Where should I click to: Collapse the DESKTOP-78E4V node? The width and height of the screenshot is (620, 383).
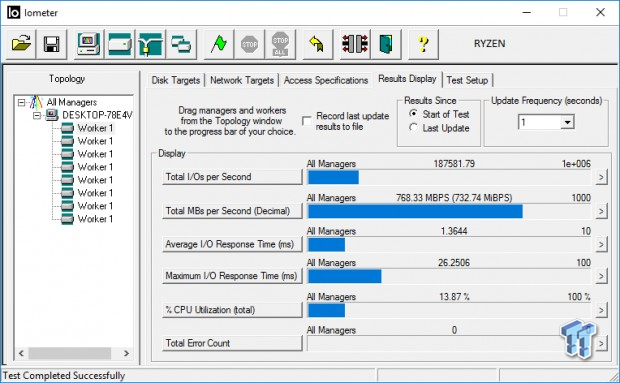[37, 115]
